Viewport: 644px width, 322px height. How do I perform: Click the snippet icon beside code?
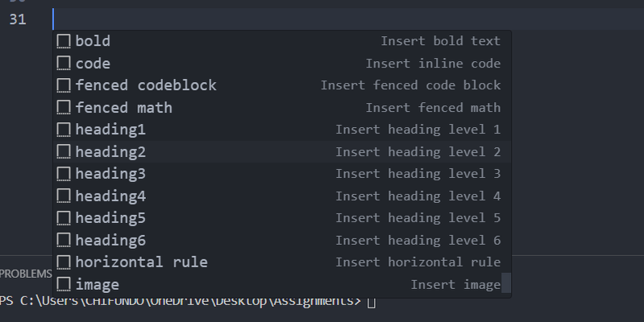(64, 64)
